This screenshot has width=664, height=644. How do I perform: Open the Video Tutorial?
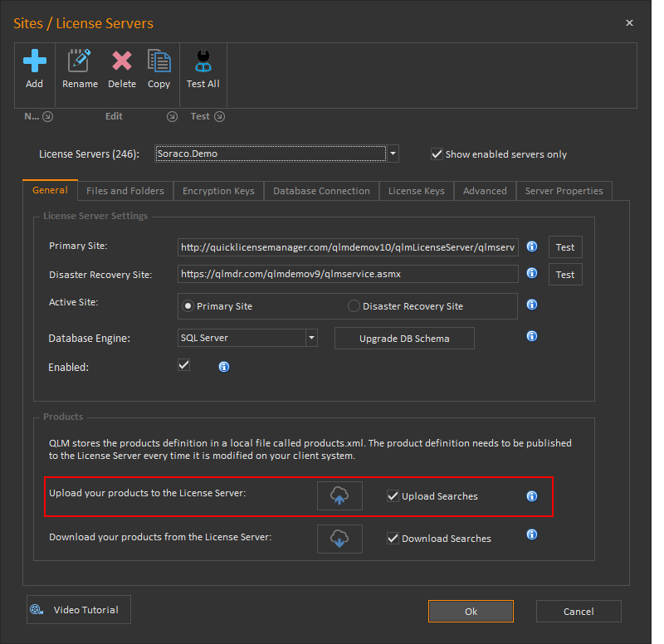[x=79, y=610]
